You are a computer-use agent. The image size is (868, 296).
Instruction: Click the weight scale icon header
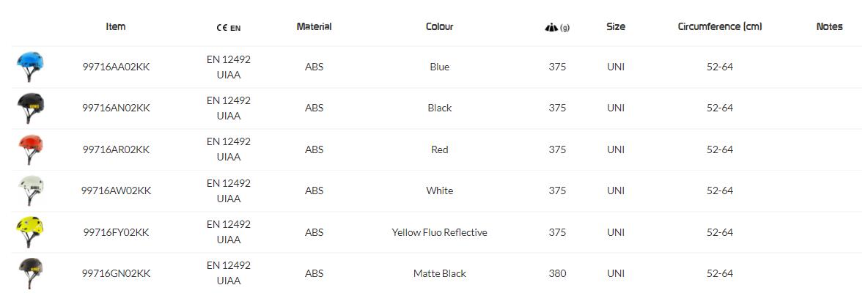pyautogui.click(x=556, y=27)
